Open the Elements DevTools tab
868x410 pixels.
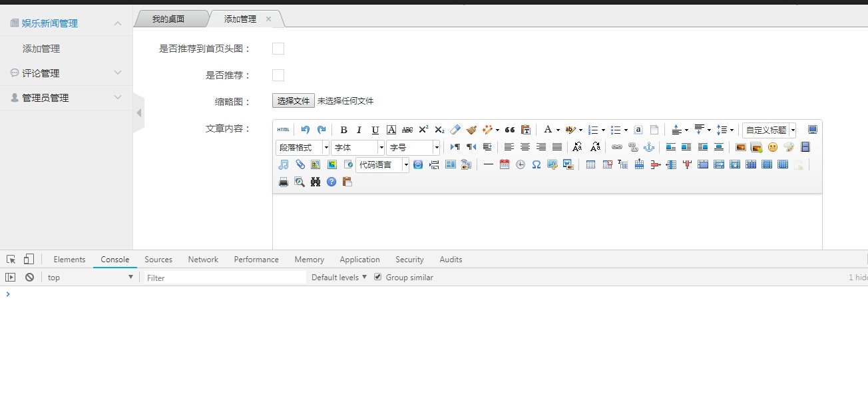[69, 260]
